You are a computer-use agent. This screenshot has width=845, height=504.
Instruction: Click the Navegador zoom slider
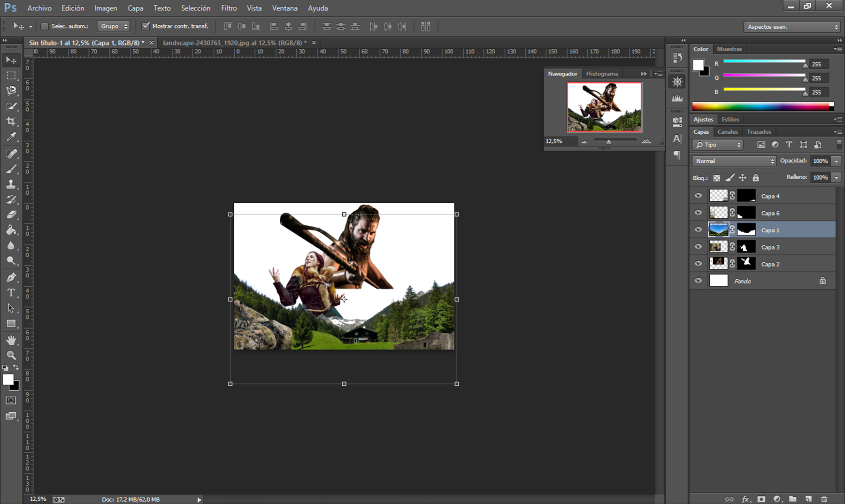pos(615,141)
